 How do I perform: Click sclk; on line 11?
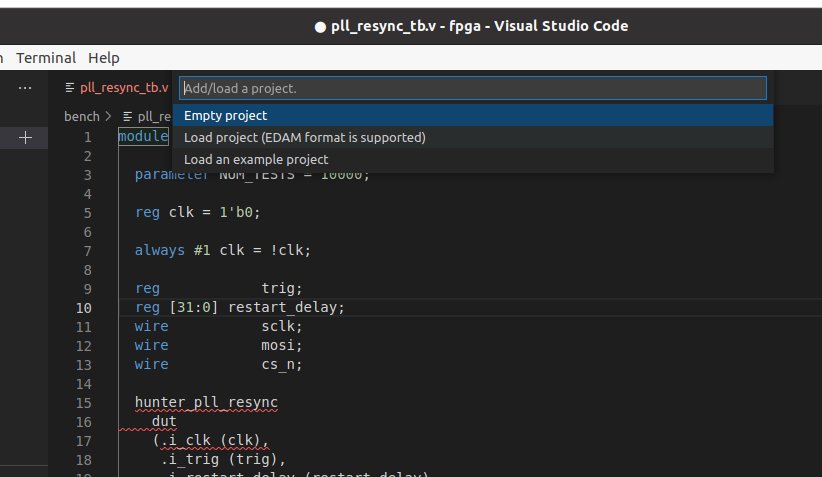[x=282, y=326]
